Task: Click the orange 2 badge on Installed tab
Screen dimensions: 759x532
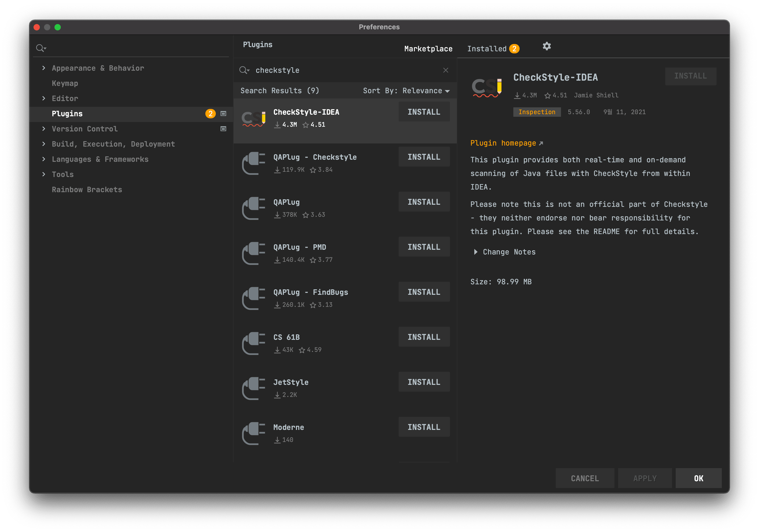Action: (x=514, y=49)
